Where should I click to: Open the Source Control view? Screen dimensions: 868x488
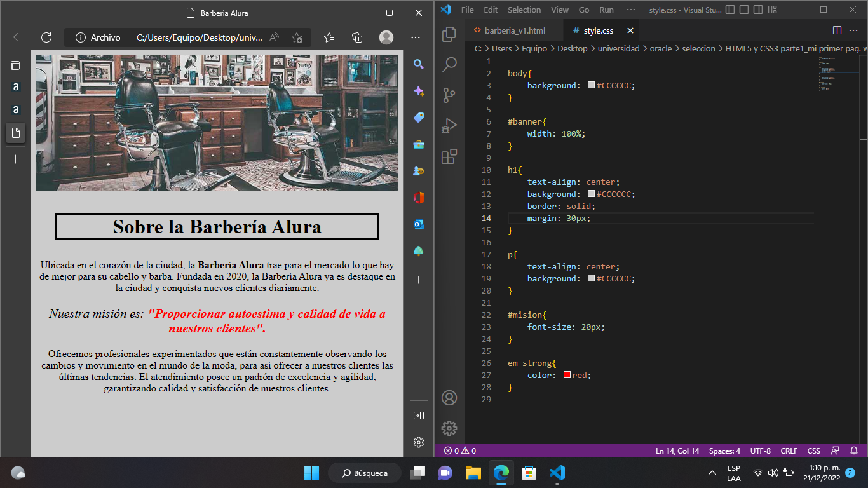(449, 95)
